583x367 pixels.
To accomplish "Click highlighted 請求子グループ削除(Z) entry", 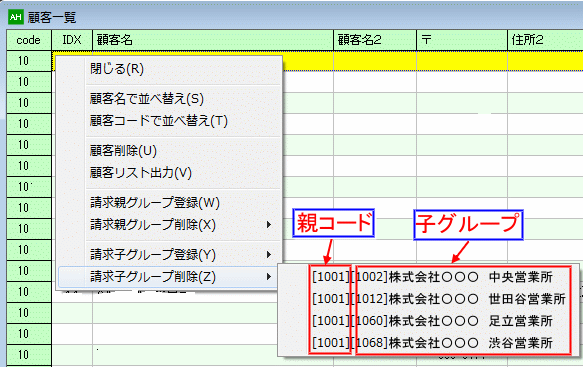I will pyautogui.click(x=168, y=277).
